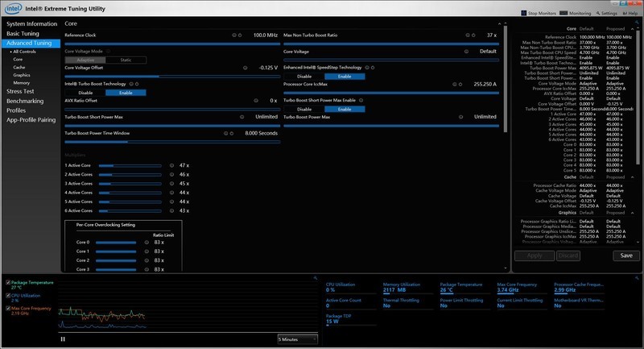Select All Controls under Advanced Tuning
644x349 pixels.
click(x=24, y=52)
